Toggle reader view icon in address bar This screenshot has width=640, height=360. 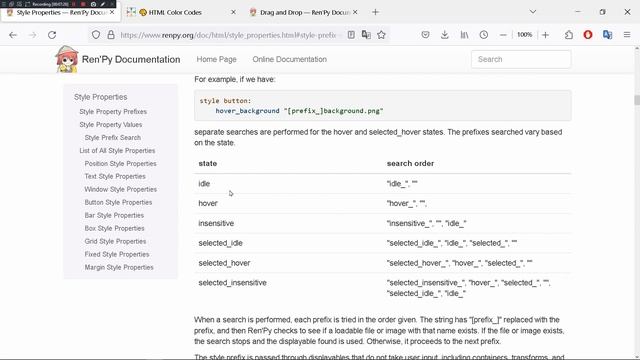click(351, 35)
